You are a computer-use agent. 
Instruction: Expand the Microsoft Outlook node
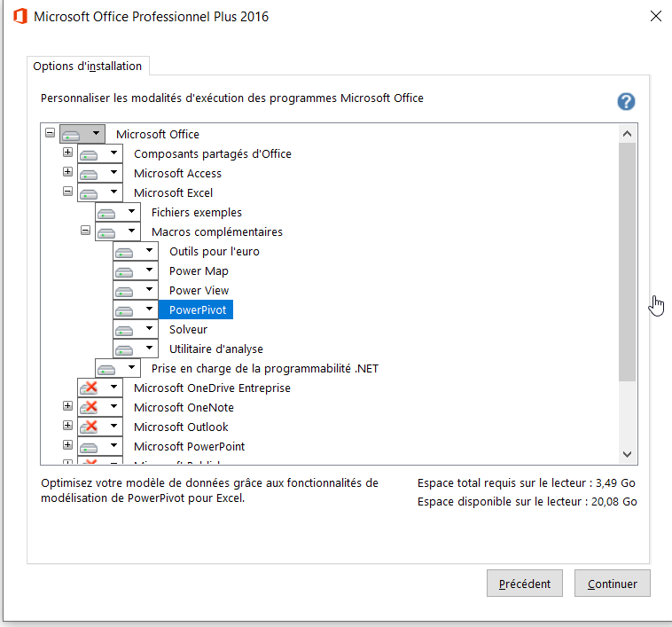point(67,425)
